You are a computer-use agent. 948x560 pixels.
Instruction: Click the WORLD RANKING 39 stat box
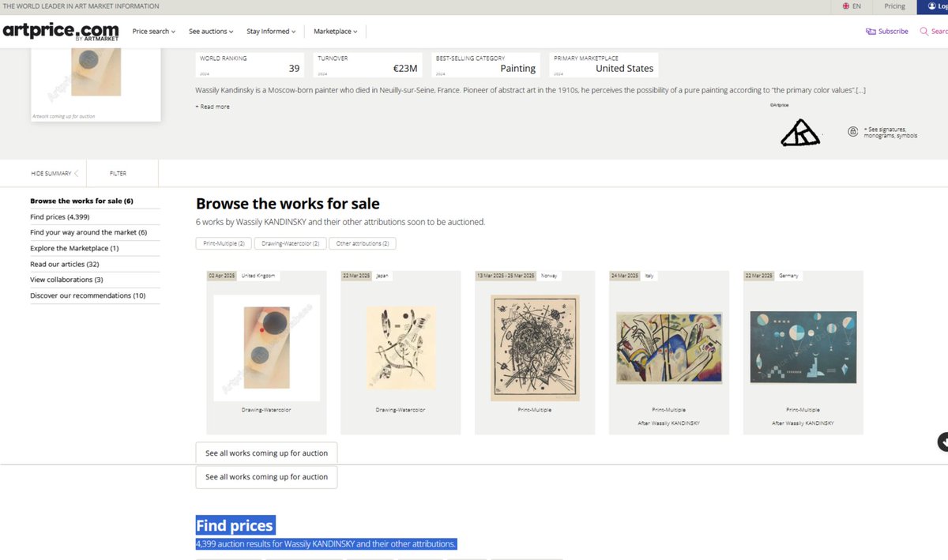click(x=248, y=65)
